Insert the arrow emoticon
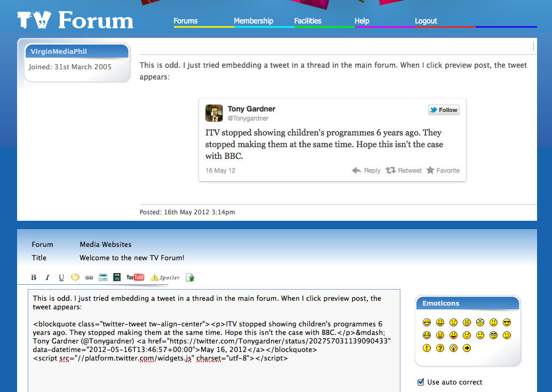This screenshot has width=552, height=392. [x=467, y=348]
